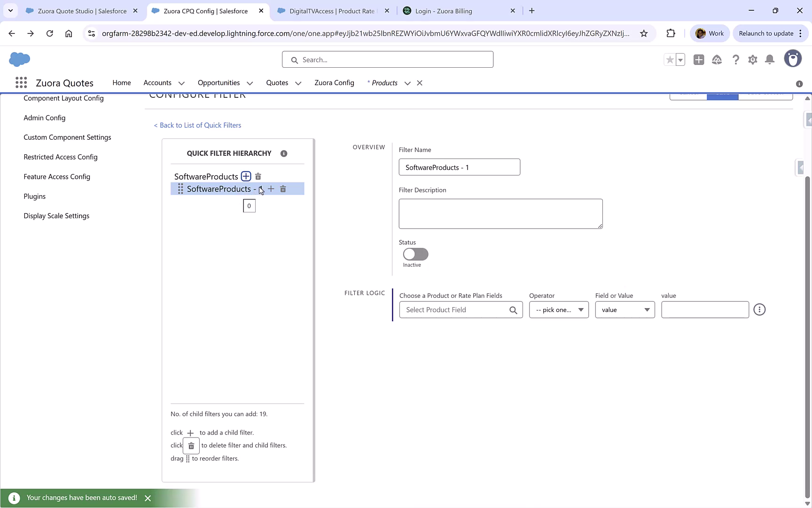Image resolution: width=812 pixels, height=508 pixels.
Task: Add a child filter using the plus icon
Action: coord(271,189)
